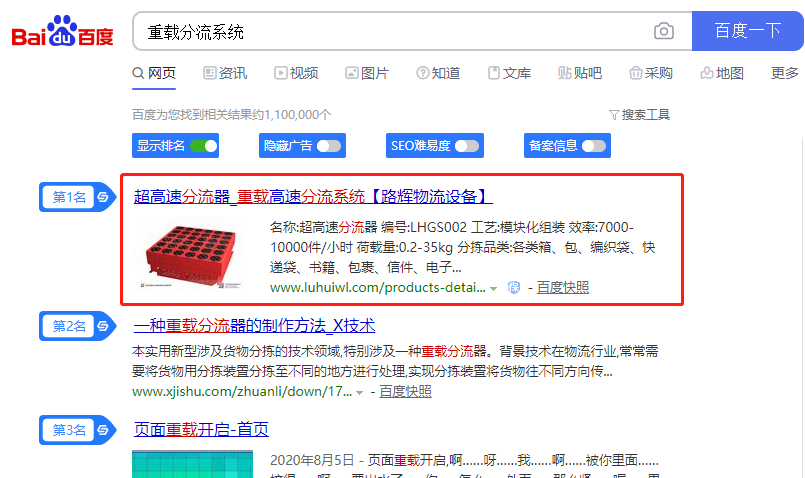Enable the SEO难易度 switch

[467, 146]
